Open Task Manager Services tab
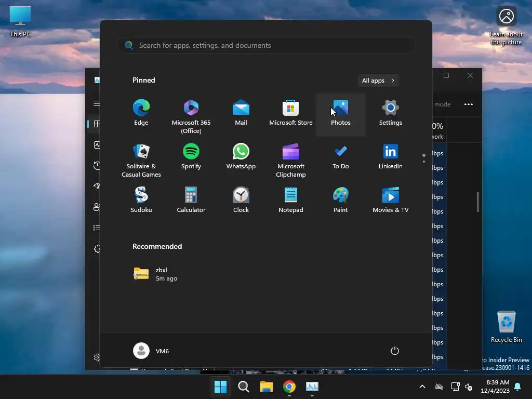The image size is (532, 399). point(97,249)
